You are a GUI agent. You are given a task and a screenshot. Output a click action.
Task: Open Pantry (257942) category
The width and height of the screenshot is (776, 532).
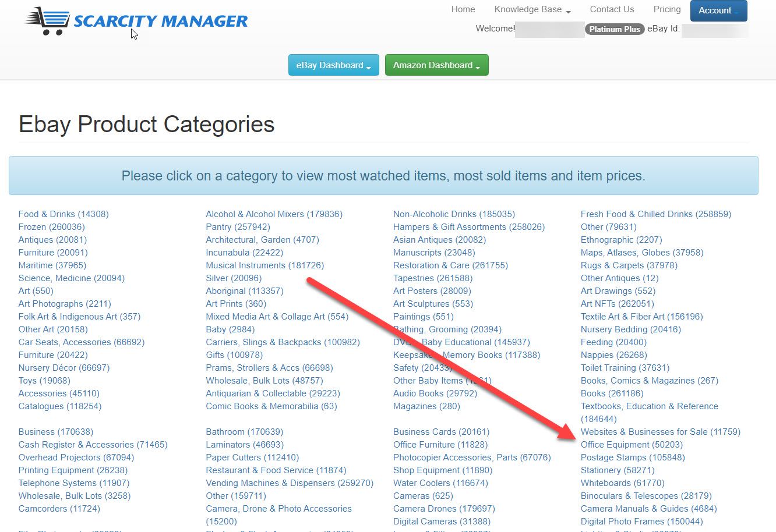238,227
